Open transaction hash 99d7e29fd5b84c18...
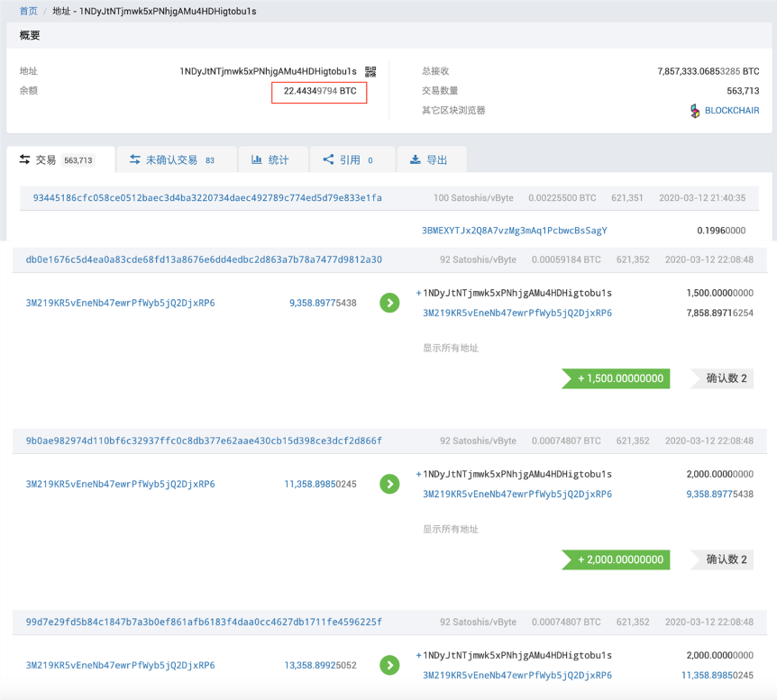The width and height of the screenshot is (777, 700). click(204, 623)
